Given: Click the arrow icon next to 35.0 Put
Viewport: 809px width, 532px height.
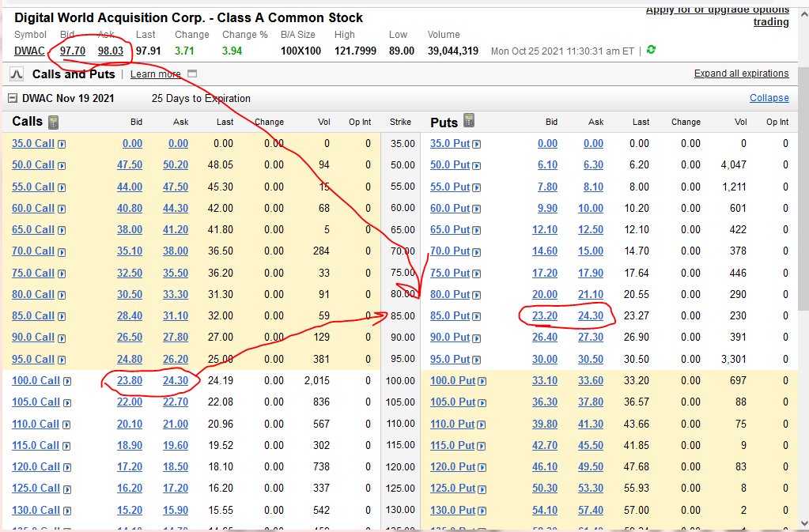Looking at the screenshot, I should pyautogui.click(x=477, y=145).
